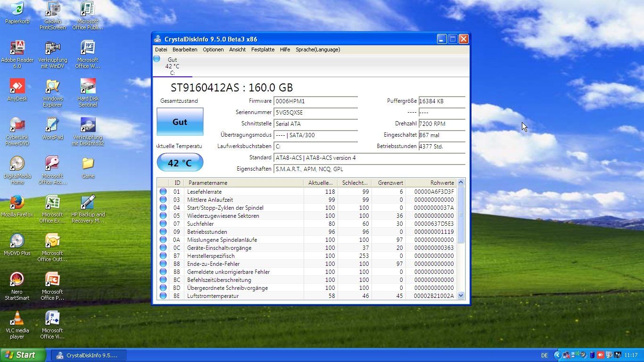
Task: Click the Eingeschaltet field 867 mal
Action: 442,135
